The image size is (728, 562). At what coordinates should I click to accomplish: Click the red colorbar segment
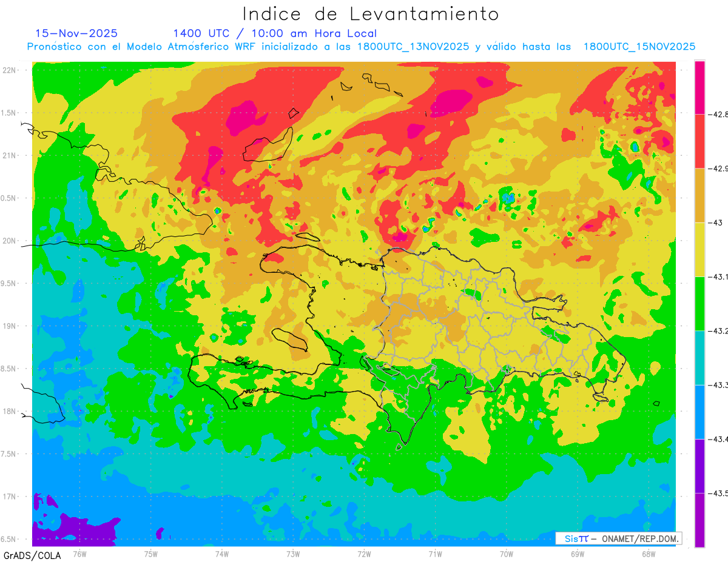coord(699,141)
